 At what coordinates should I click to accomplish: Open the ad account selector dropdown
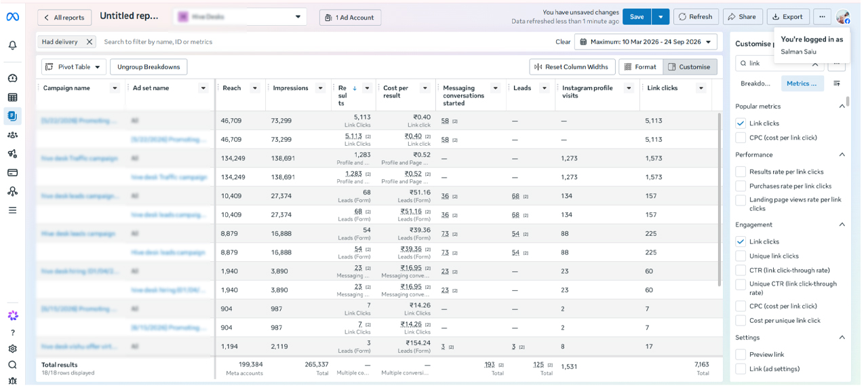click(240, 17)
